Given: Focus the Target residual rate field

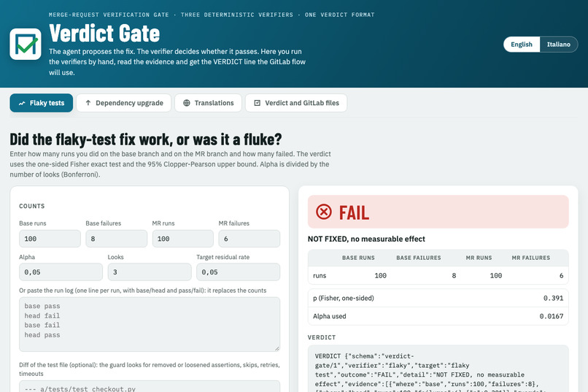Looking at the screenshot, I should pos(238,272).
